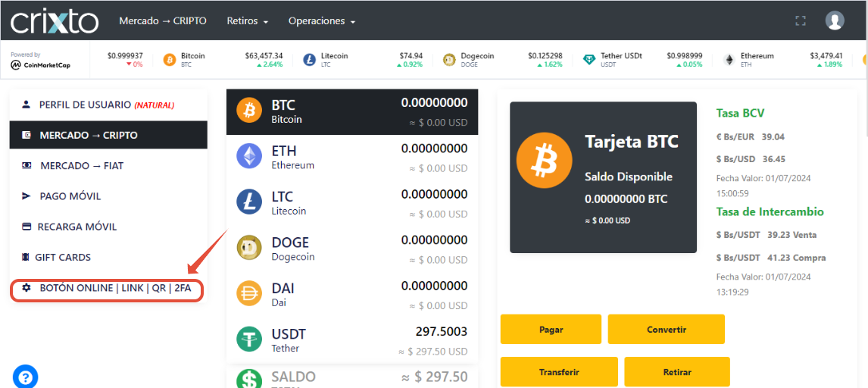Viewport: 868px width, 388px height.
Task: Click the Litecoin ticker icon
Action: pyautogui.click(x=310, y=60)
